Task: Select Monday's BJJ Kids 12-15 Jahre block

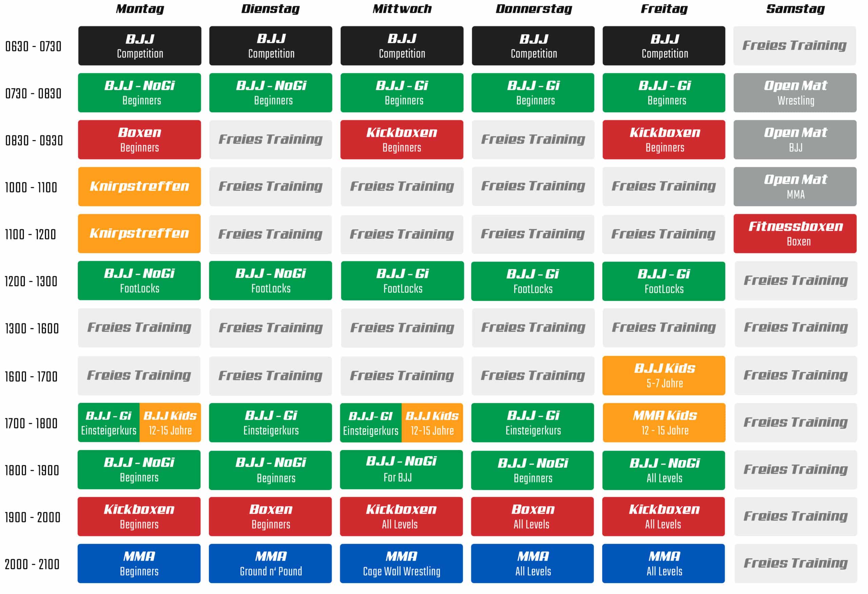Action: [x=170, y=423]
